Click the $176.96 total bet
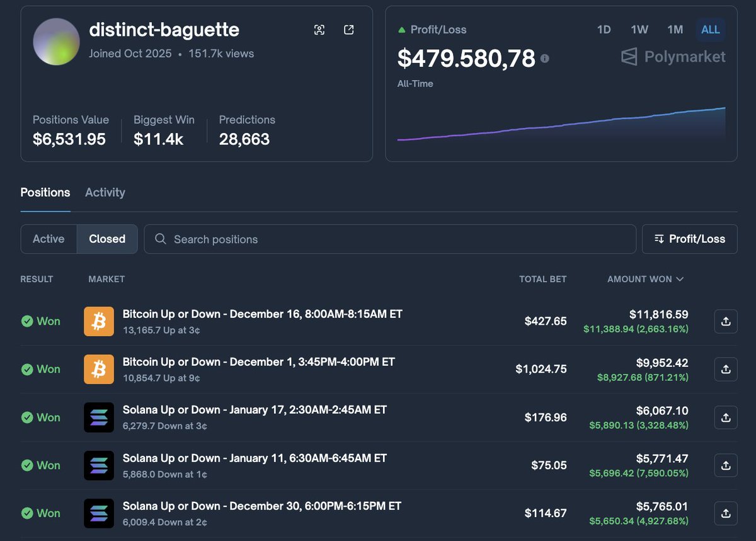 pyautogui.click(x=546, y=417)
